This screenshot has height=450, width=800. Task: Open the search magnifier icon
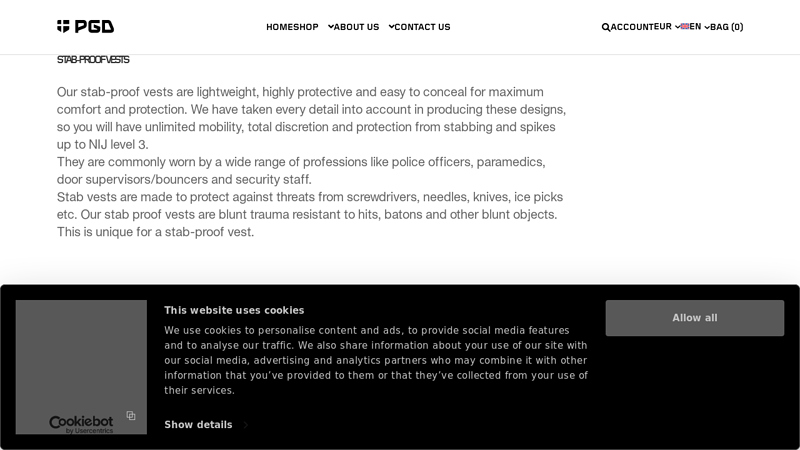(x=606, y=27)
